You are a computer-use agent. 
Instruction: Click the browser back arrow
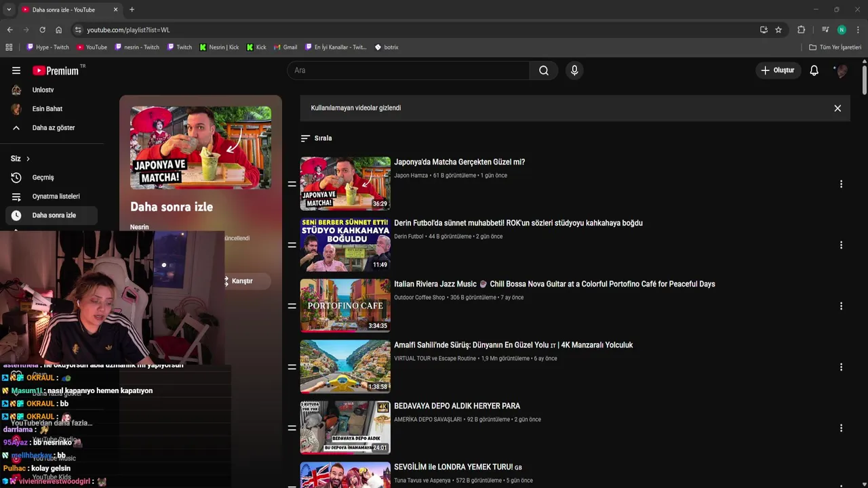pyautogui.click(x=9, y=30)
